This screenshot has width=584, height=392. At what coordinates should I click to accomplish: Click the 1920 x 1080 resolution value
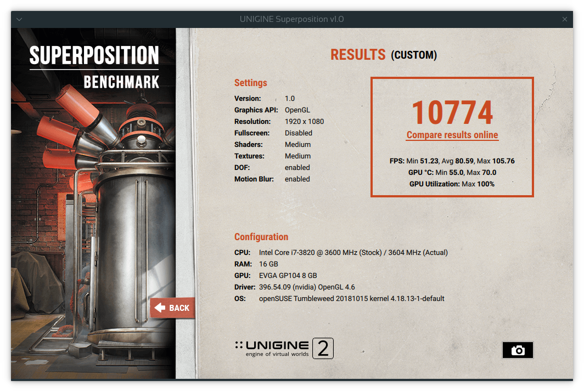click(304, 122)
